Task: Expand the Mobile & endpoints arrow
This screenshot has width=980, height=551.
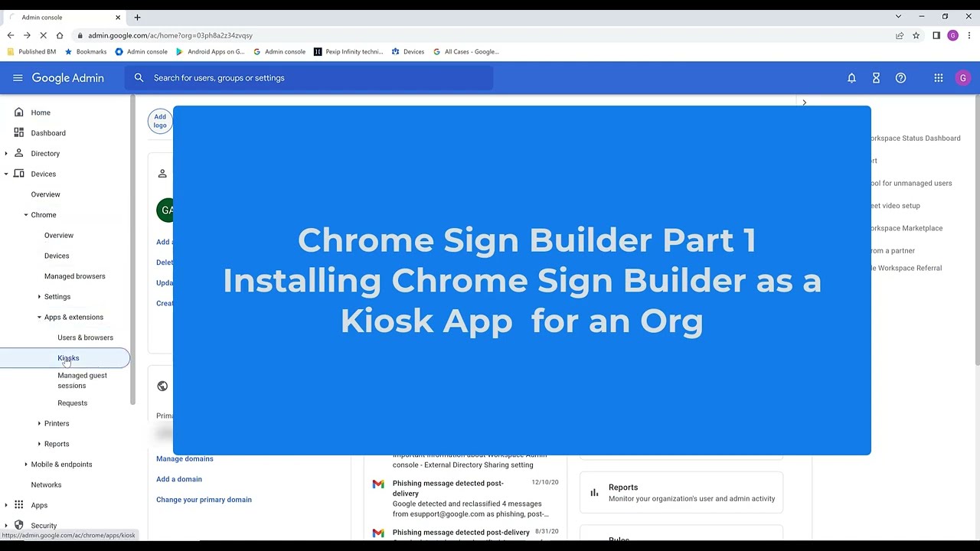Action: coord(26,465)
